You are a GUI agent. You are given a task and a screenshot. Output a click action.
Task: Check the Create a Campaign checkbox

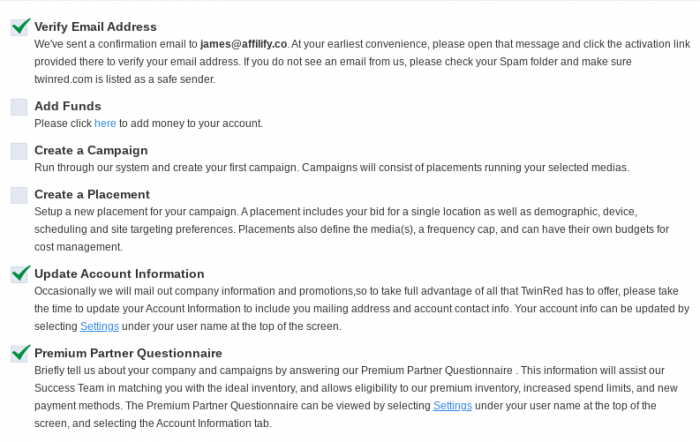point(19,151)
